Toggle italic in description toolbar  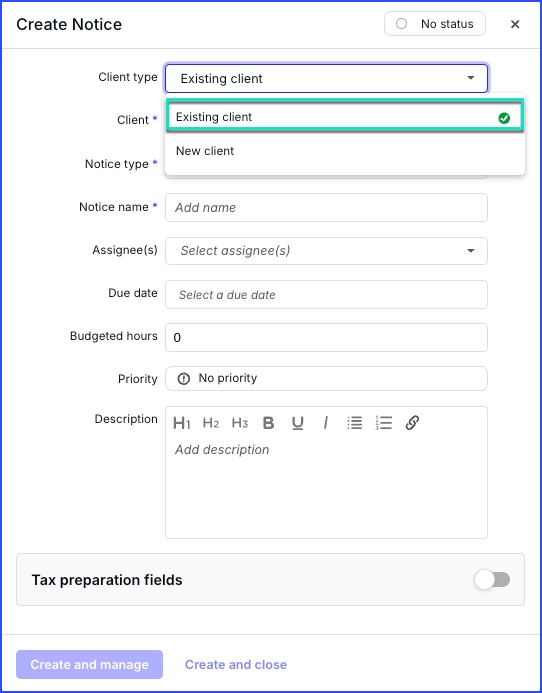point(326,423)
